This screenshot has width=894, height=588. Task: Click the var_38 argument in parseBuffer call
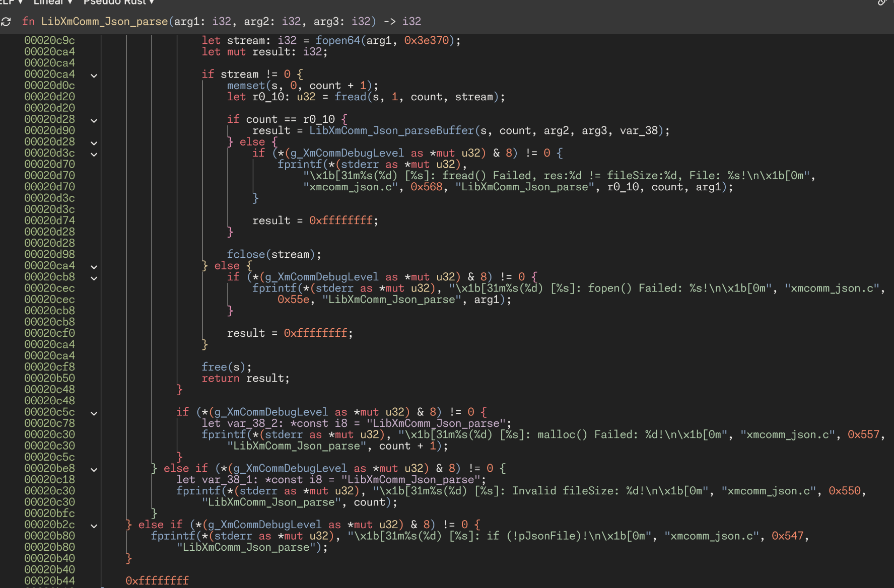pos(639,130)
